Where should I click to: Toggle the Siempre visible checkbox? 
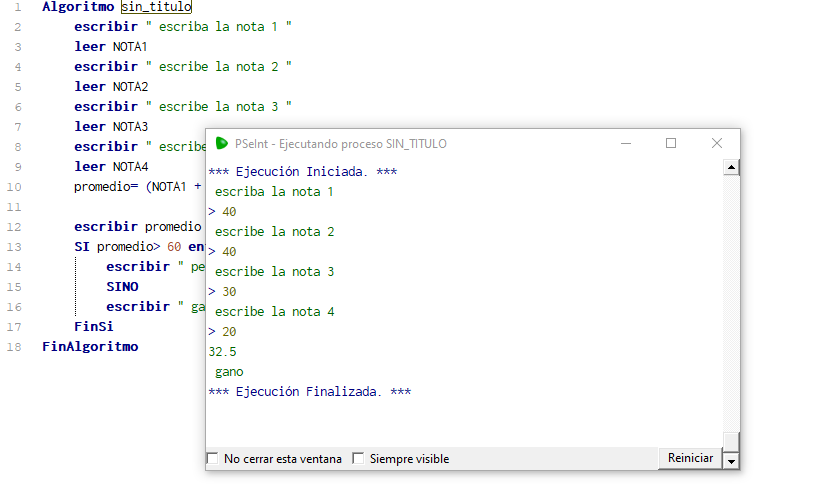(359, 459)
